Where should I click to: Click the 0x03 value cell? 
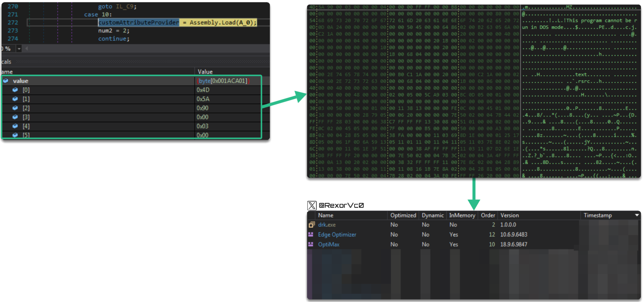click(202, 126)
